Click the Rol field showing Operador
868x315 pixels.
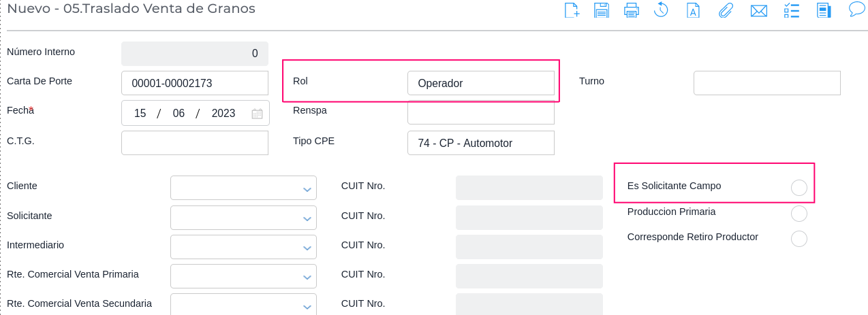click(x=480, y=84)
